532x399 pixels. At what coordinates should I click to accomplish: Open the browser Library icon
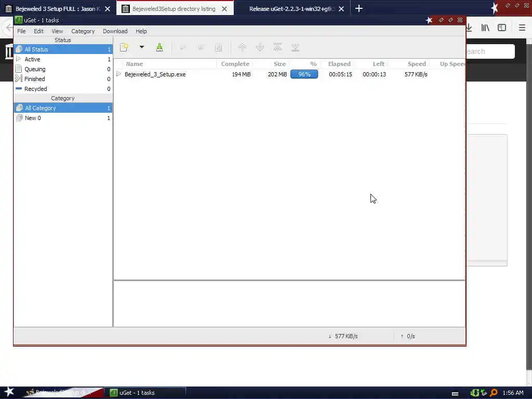485,28
